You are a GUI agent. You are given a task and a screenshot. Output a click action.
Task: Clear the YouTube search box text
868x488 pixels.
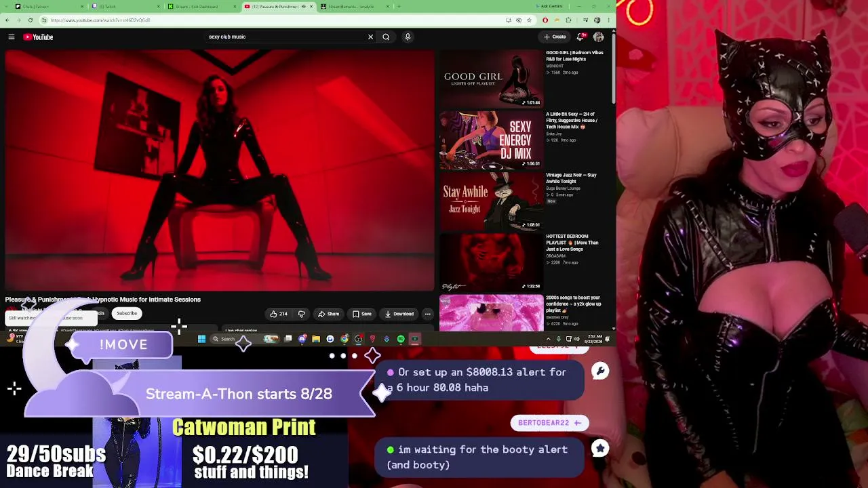coord(370,37)
